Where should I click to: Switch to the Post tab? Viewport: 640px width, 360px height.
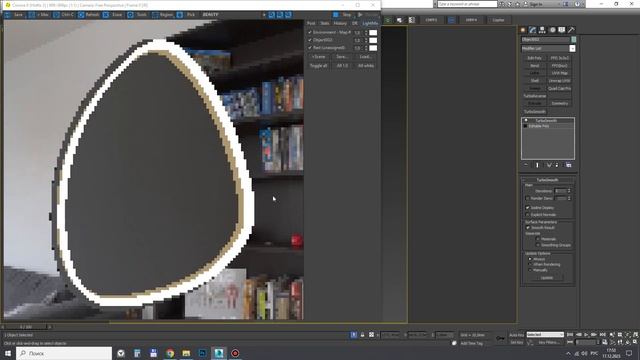[x=311, y=23]
